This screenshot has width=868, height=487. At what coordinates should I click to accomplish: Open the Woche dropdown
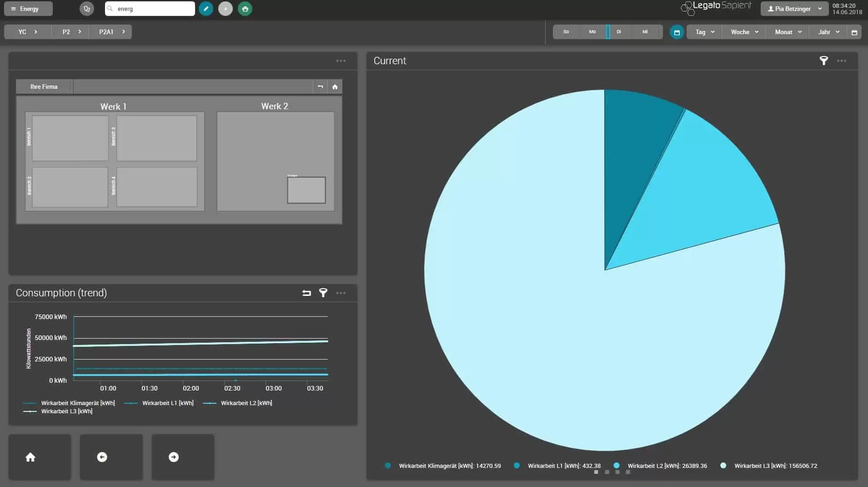click(x=744, y=32)
